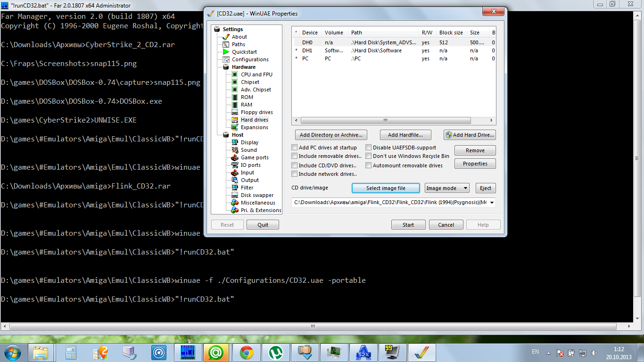Open the Configurations page
This screenshot has width=644, height=362.
click(x=250, y=59)
